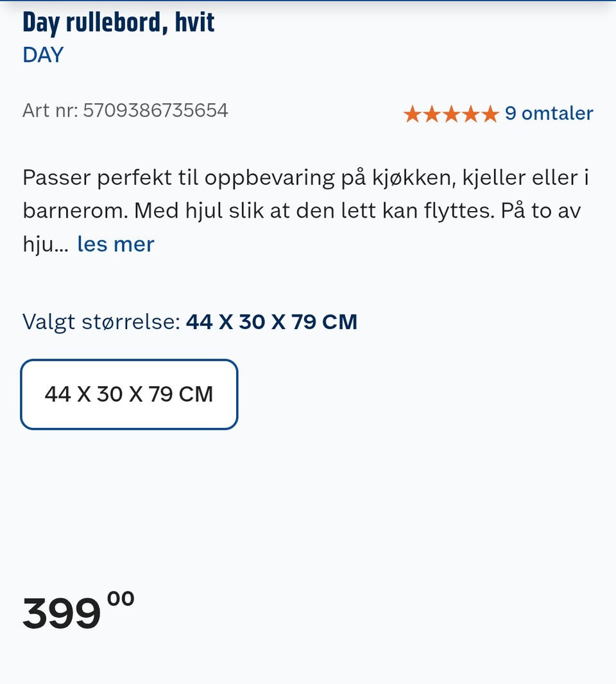Click the truncated "hju..." description text
The height and width of the screenshot is (684, 616).
[x=45, y=244]
